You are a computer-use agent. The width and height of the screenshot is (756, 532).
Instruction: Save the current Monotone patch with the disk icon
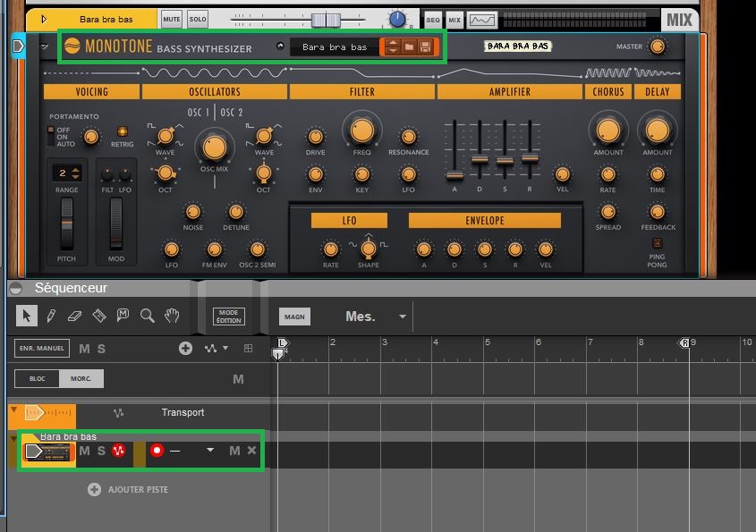click(x=426, y=46)
